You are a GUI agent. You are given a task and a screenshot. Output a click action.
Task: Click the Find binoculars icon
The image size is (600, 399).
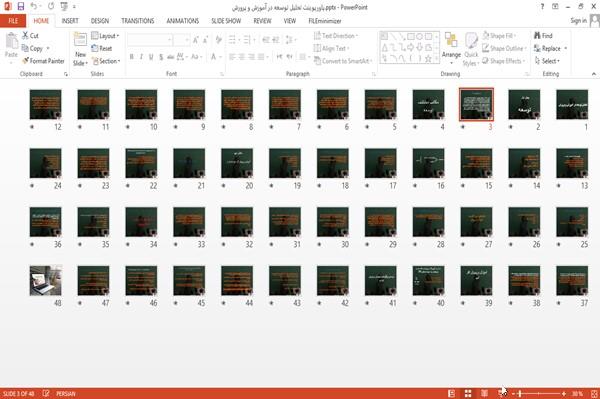(537, 36)
